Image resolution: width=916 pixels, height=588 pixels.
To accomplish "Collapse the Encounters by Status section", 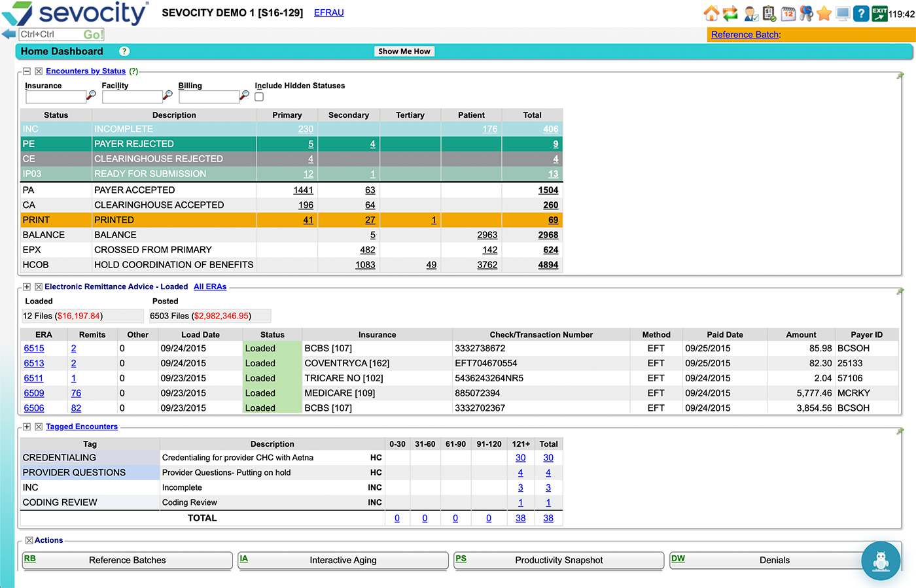I will (27, 71).
